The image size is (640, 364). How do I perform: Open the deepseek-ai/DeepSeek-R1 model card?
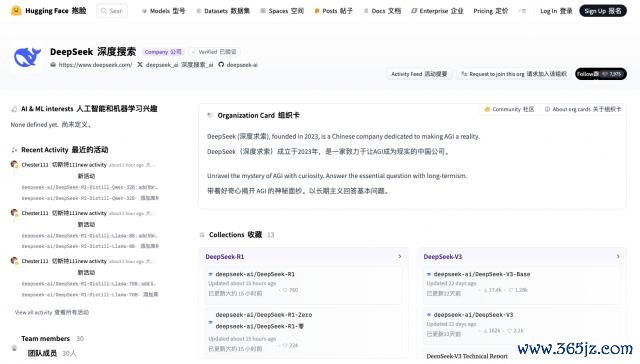coord(303,284)
